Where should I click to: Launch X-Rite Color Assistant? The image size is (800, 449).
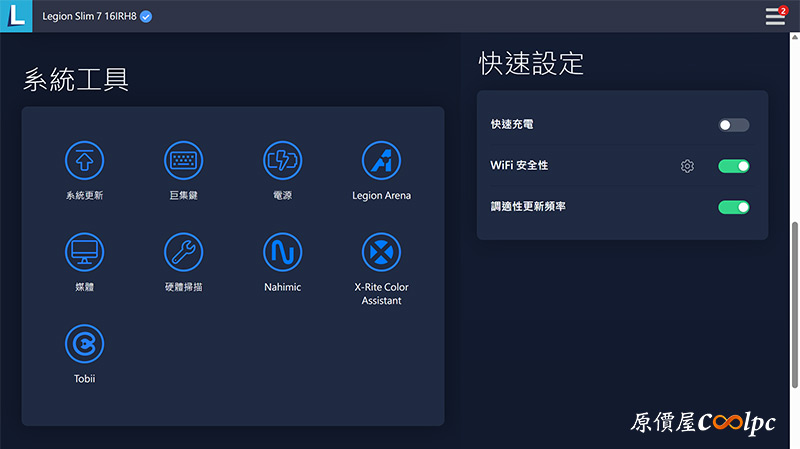(x=381, y=252)
